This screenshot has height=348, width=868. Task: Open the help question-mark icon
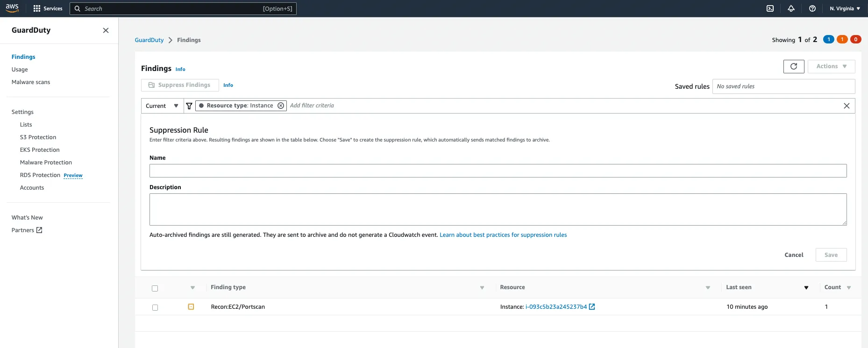[x=812, y=8]
